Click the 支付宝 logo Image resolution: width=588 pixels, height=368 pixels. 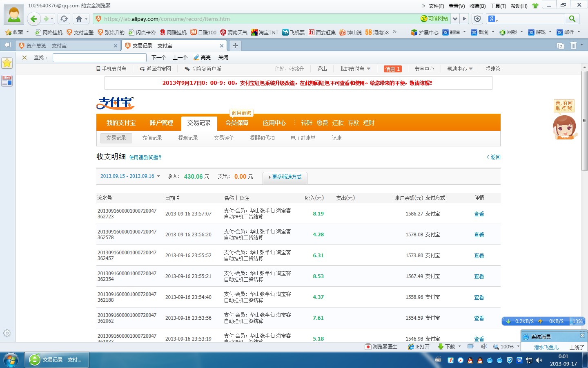[116, 103]
